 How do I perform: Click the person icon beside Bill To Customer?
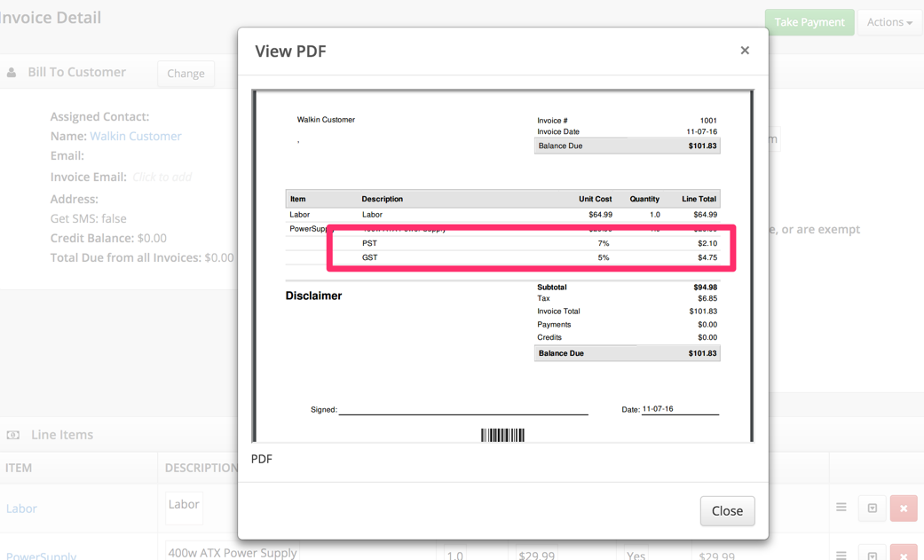coord(12,73)
